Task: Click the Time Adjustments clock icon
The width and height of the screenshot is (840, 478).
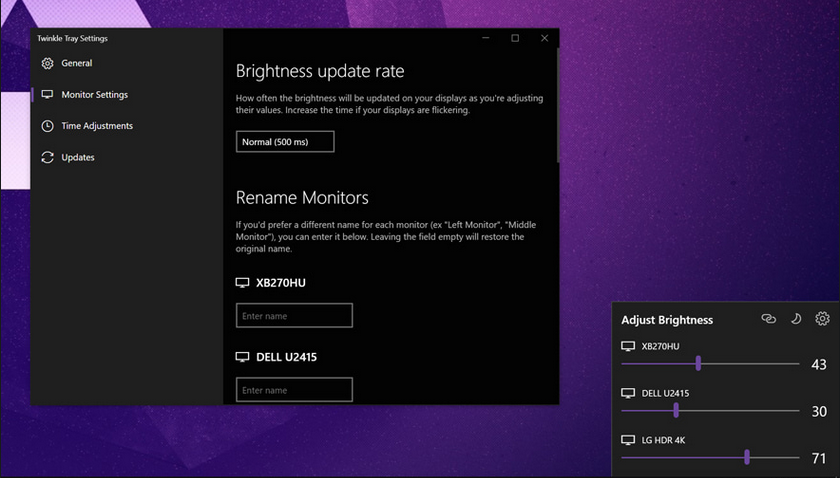Action: pos(48,126)
